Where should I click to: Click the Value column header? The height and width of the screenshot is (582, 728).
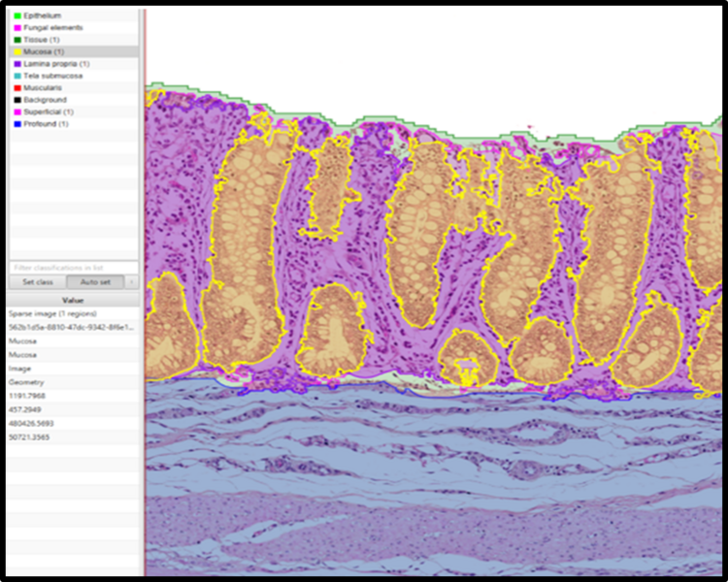pyautogui.click(x=73, y=301)
